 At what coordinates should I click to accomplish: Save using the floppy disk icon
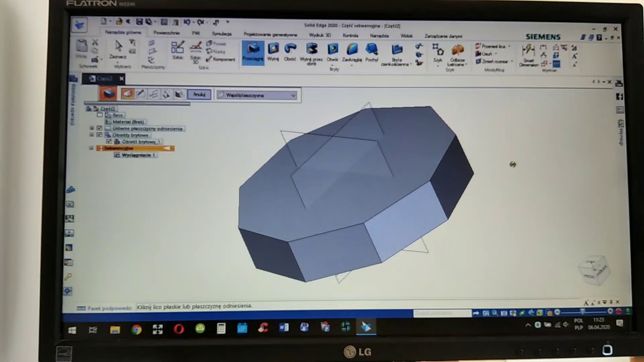click(139, 22)
